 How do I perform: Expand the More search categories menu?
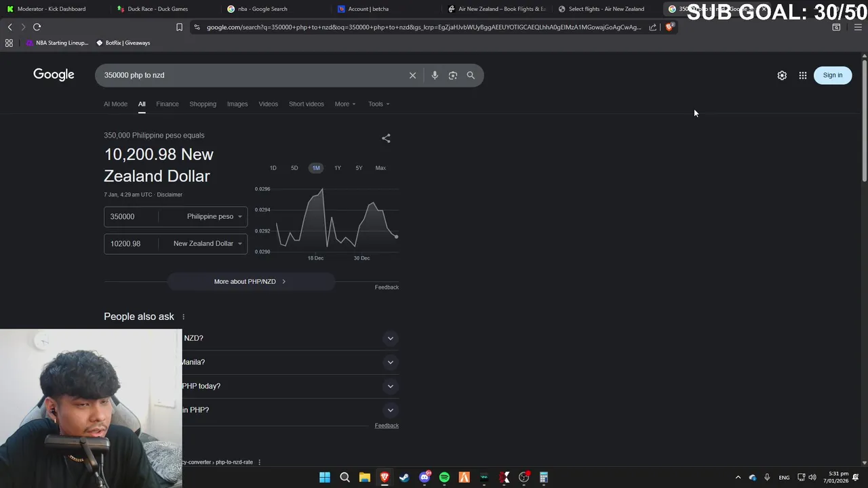tap(345, 104)
